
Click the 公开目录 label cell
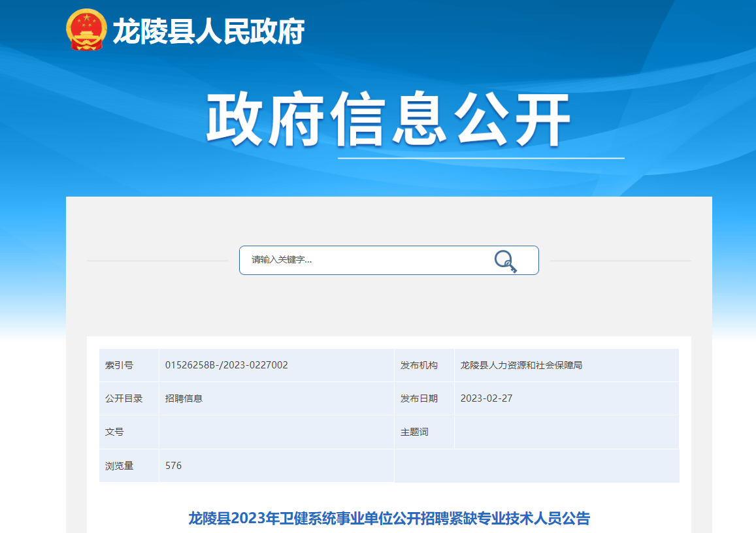[x=124, y=398]
